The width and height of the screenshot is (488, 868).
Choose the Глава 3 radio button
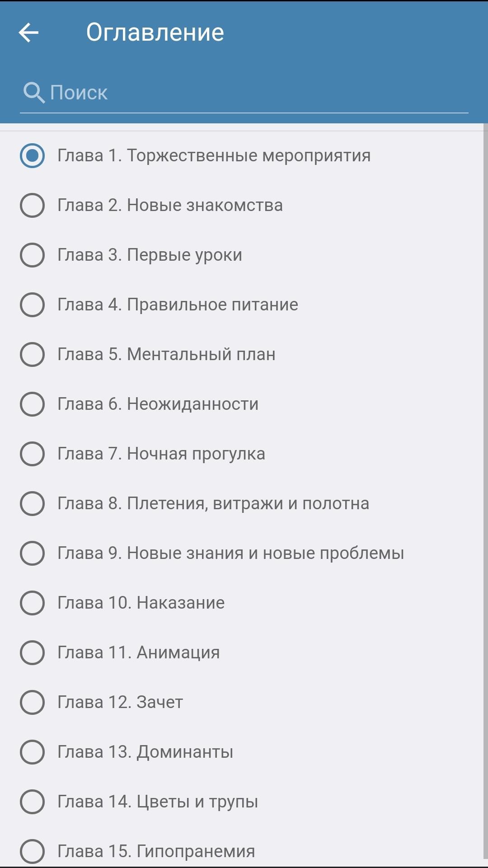pos(33,255)
